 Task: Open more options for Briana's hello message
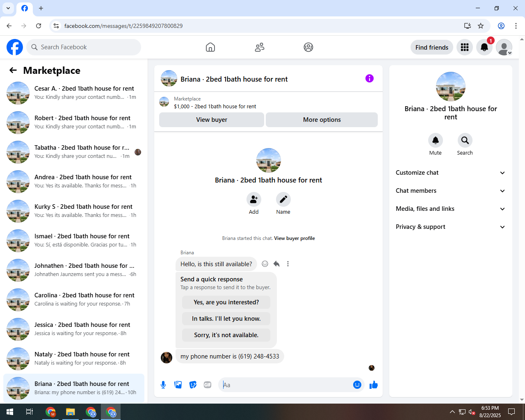(288, 264)
